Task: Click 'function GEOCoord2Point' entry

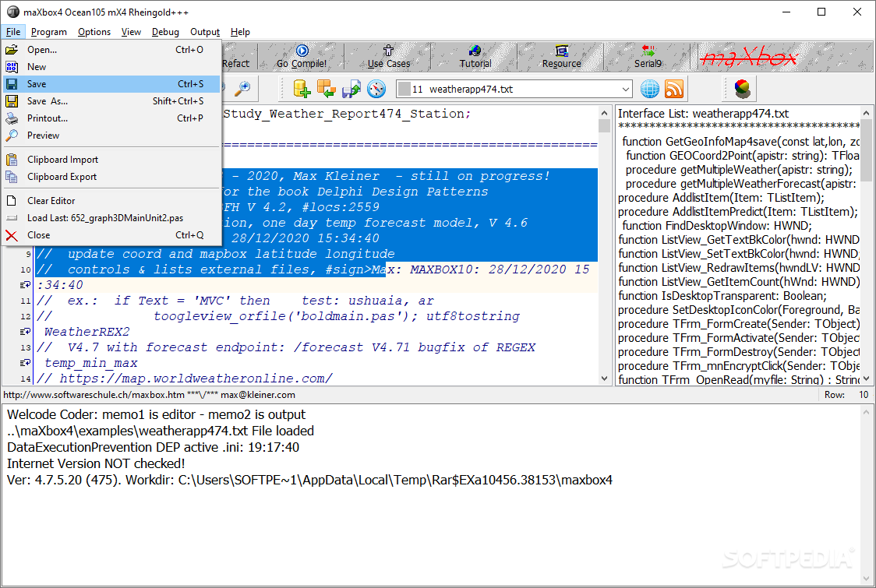Action: point(743,156)
